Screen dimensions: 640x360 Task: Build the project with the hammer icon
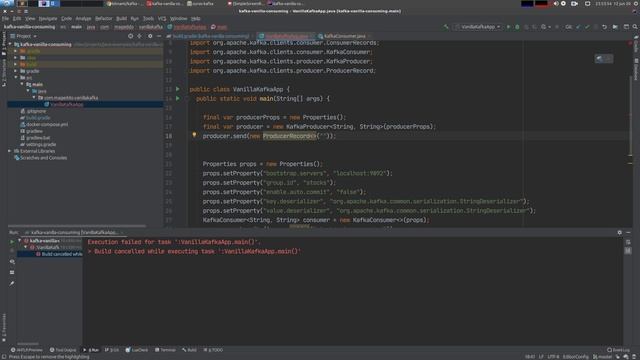pyautogui.click(x=446, y=27)
